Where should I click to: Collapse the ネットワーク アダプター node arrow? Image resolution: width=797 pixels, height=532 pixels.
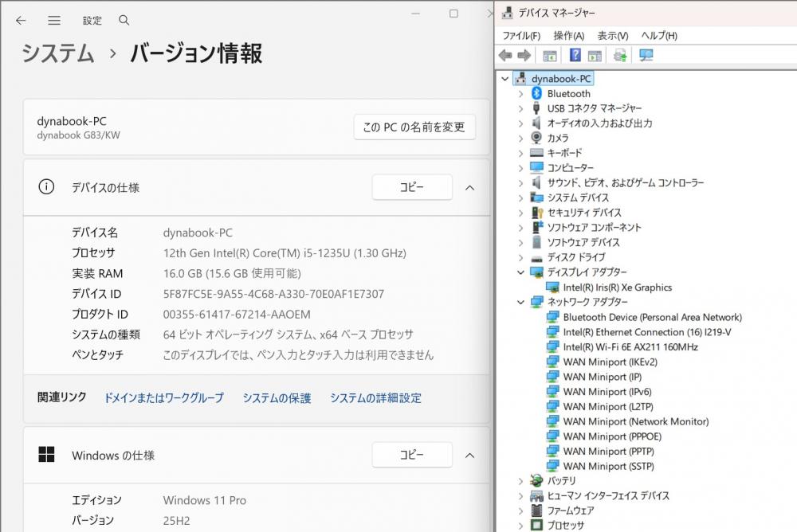click(520, 302)
